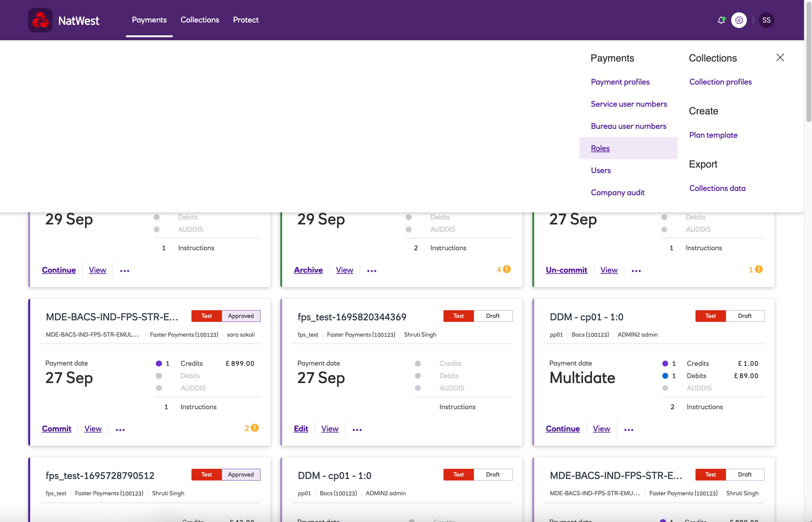The image size is (812, 522).
Task: Click the settings gear icon
Action: click(739, 20)
